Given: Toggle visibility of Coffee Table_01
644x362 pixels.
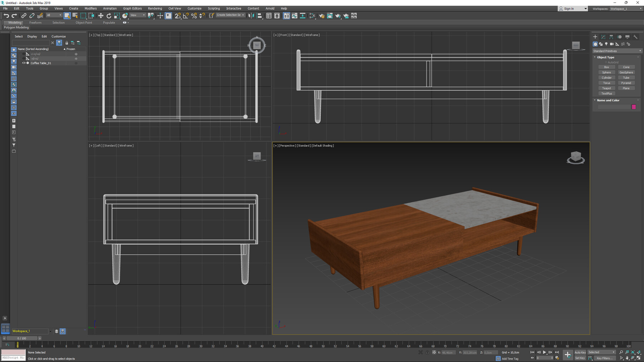Looking at the screenshot, I should tap(24, 63).
